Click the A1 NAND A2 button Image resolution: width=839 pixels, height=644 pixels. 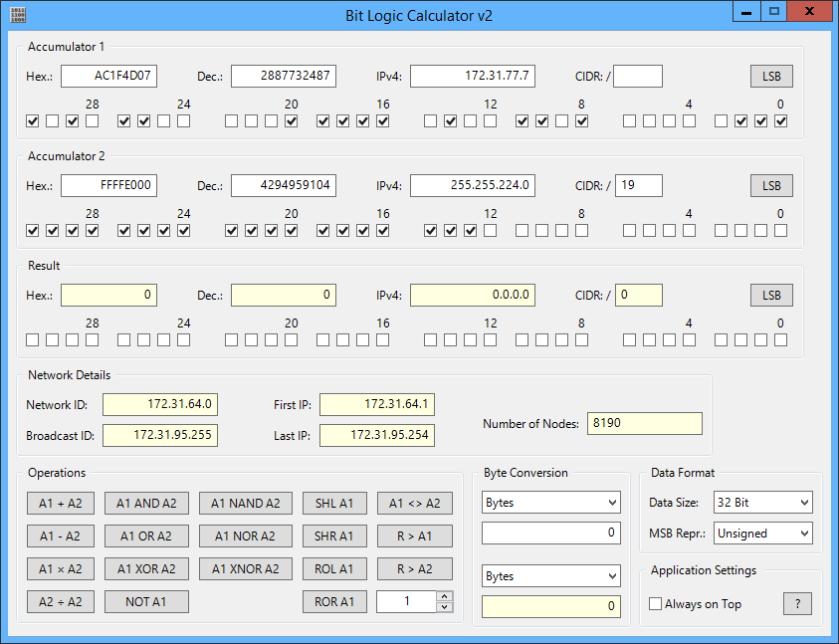pos(246,504)
